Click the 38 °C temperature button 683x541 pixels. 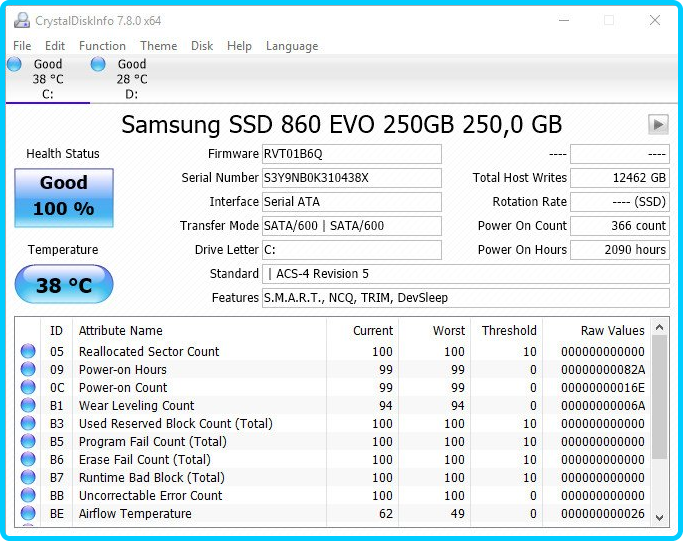point(64,284)
